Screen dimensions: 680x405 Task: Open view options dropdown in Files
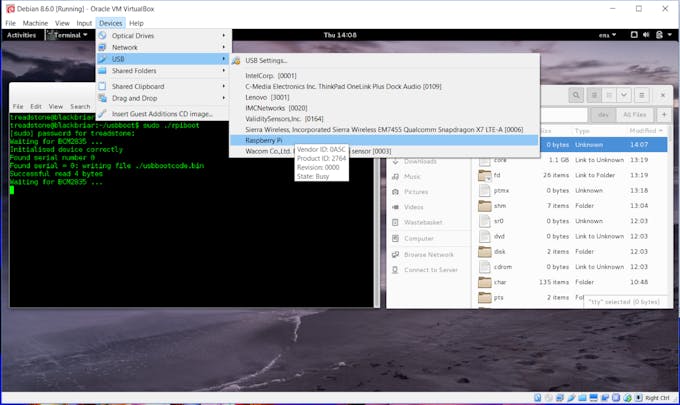(624, 95)
